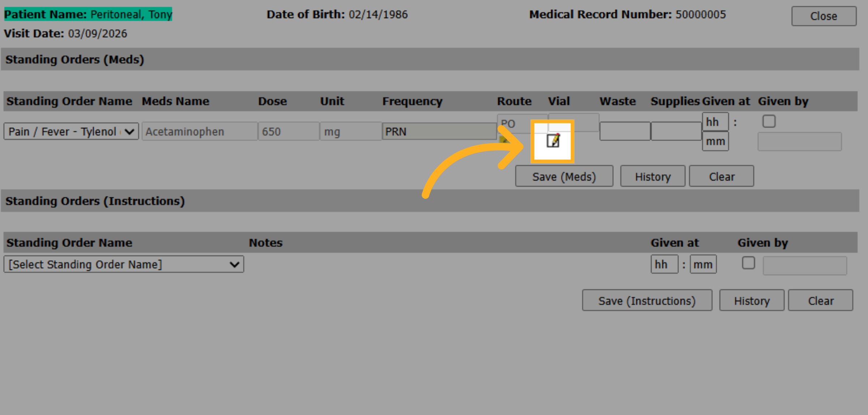868x415 pixels.
Task: Clear the standing order meds row
Action: pyautogui.click(x=722, y=176)
